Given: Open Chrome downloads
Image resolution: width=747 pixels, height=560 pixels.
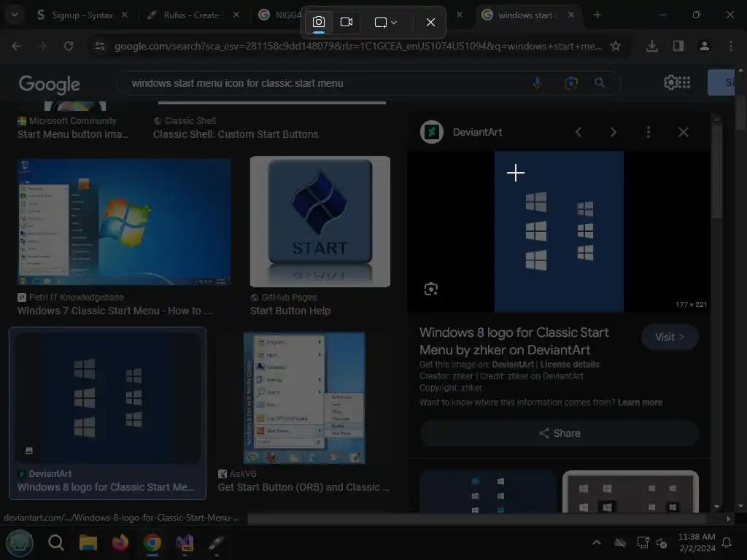Looking at the screenshot, I should pyautogui.click(x=652, y=46).
